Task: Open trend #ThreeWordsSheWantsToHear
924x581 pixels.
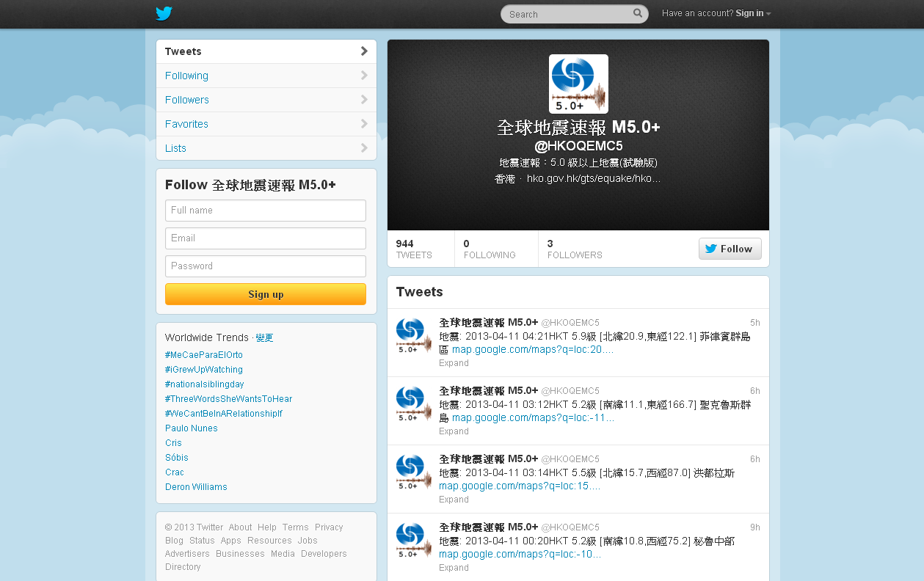Action: pos(229,399)
